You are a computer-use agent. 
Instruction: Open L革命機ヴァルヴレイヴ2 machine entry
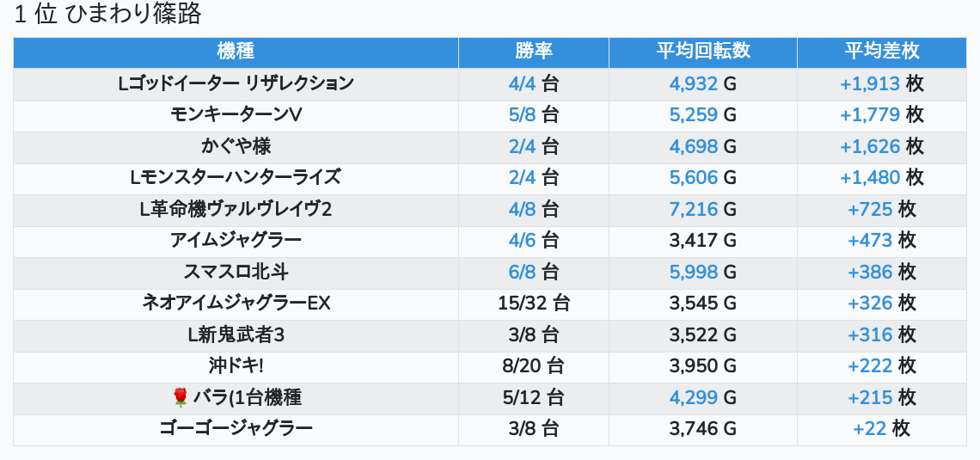coord(236,209)
